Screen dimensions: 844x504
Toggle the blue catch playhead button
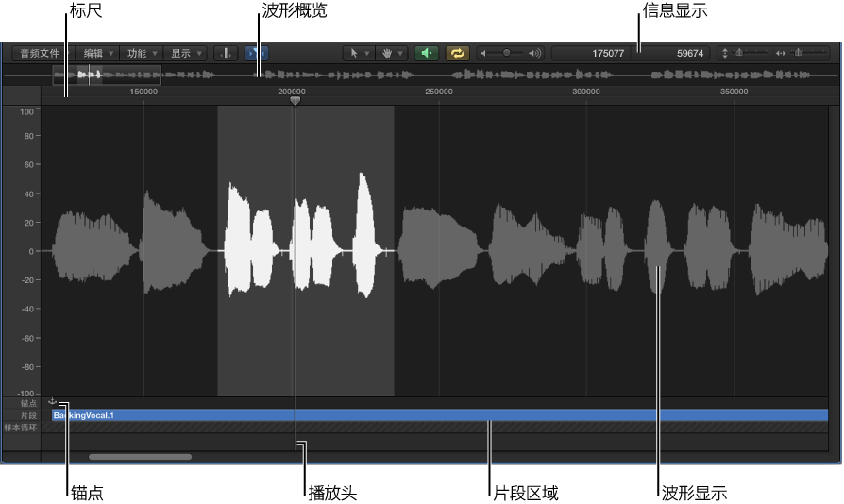pyautogui.click(x=257, y=53)
